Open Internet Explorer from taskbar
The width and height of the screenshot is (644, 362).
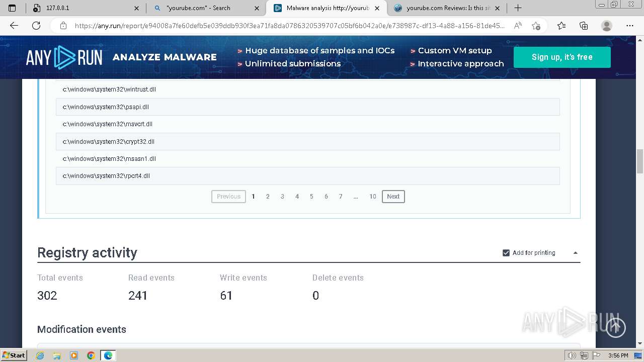(x=40, y=355)
